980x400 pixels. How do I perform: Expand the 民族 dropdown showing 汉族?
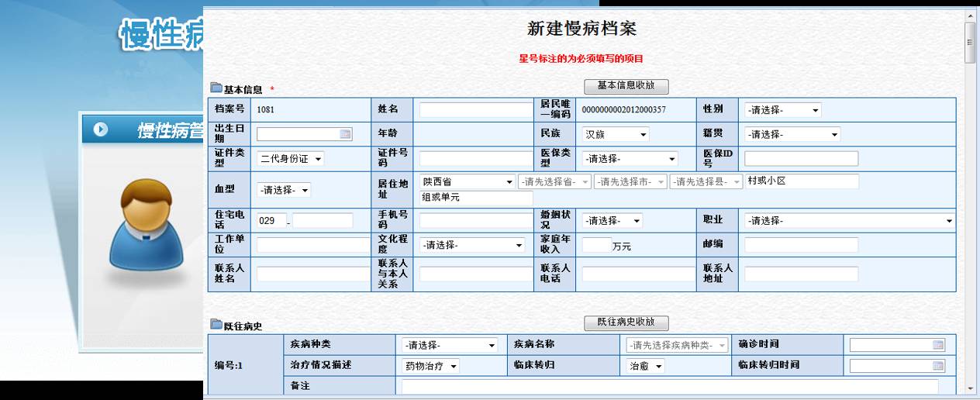[x=616, y=135]
